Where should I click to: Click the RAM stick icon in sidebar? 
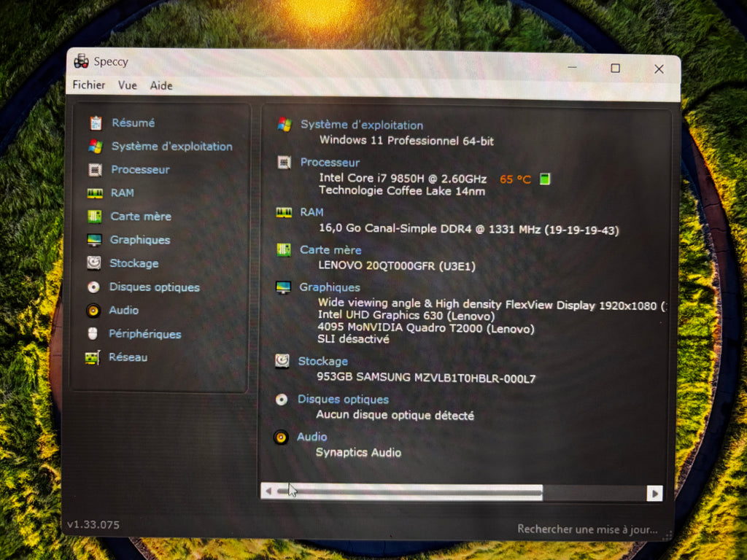(95, 192)
